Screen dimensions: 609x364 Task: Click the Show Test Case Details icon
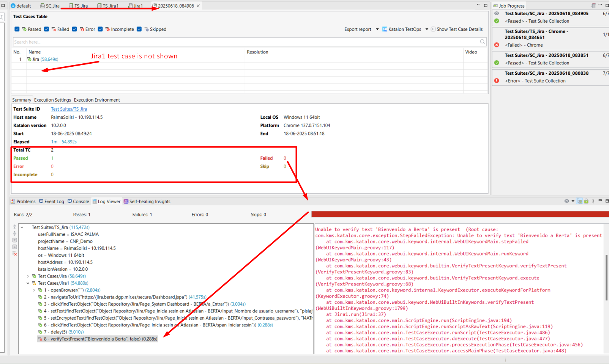pyautogui.click(x=433, y=29)
